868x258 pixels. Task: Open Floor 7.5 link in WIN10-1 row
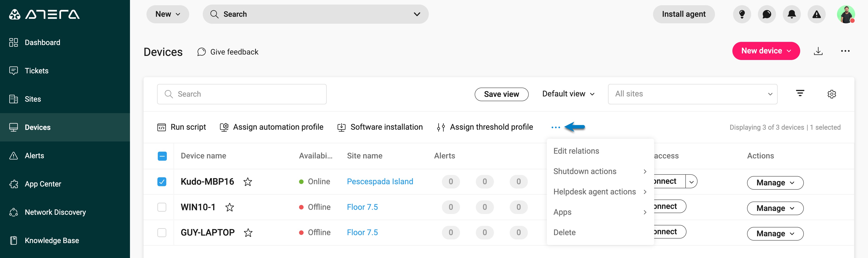[x=362, y=207]
